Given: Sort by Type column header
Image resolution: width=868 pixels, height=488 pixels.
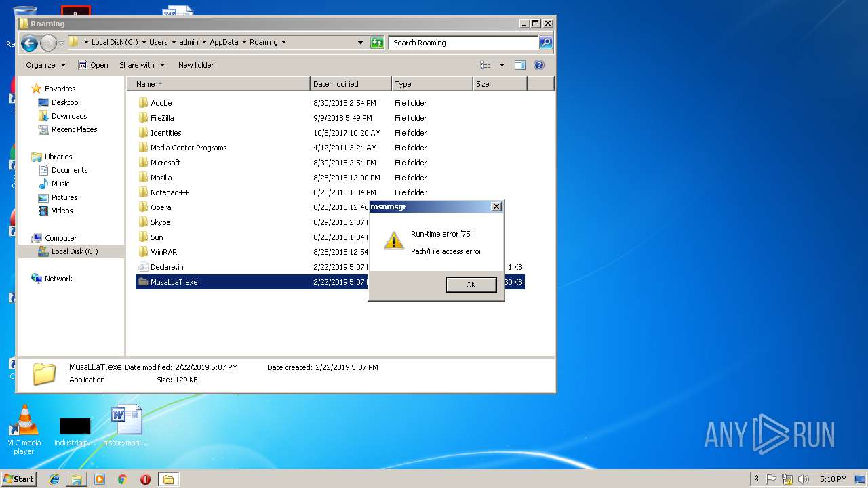Looking at the screenshot, I should 432,84.
